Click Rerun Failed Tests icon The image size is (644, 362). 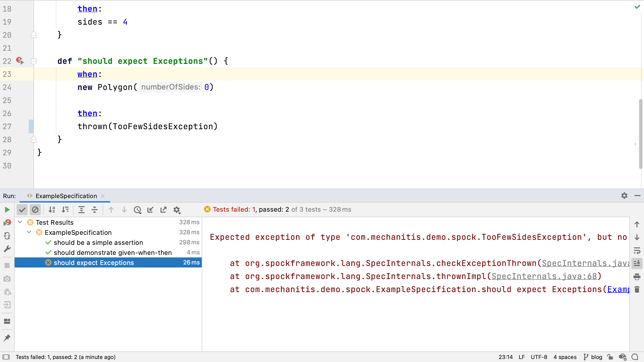[7, 223]
